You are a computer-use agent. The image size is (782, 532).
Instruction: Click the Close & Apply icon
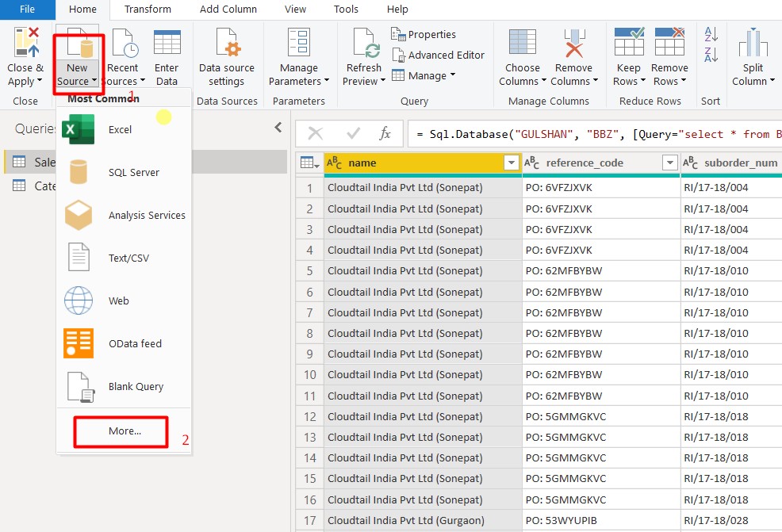tap(26, 42)
